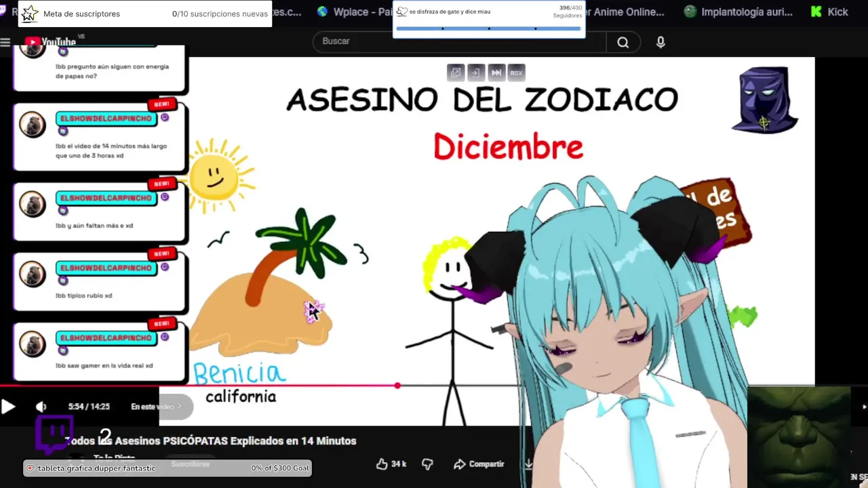
Task: Click chat message 'típico rubio xd'
Action: (83, 296)
